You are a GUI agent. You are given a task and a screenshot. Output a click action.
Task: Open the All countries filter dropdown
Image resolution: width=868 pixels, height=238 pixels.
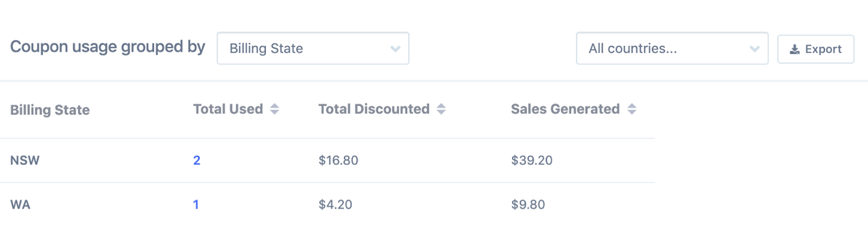pyautogui.click(x=671, y=49)
